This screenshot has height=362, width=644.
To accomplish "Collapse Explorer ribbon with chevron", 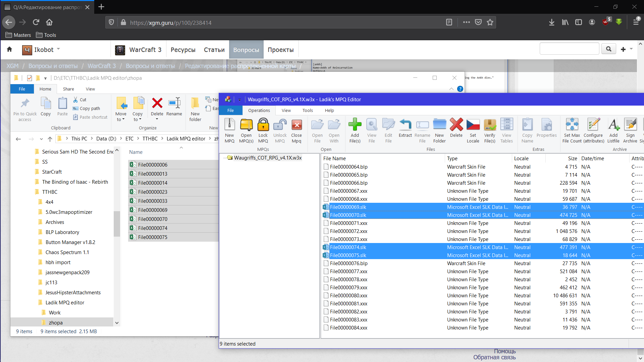I will click(x=451, y=89).
